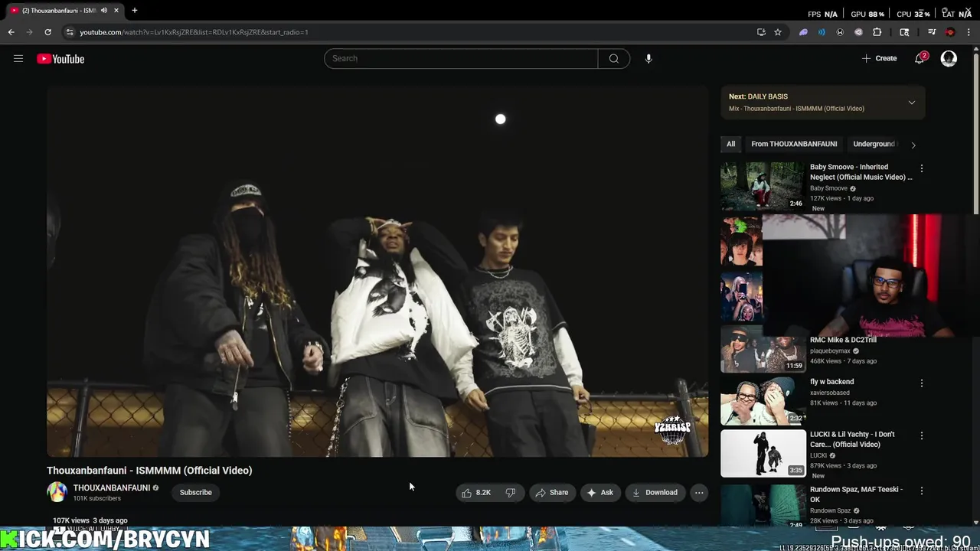Screen dimensions: 980x551
Task: Click Baby Smoove channel name
Action: pos(829,188)
